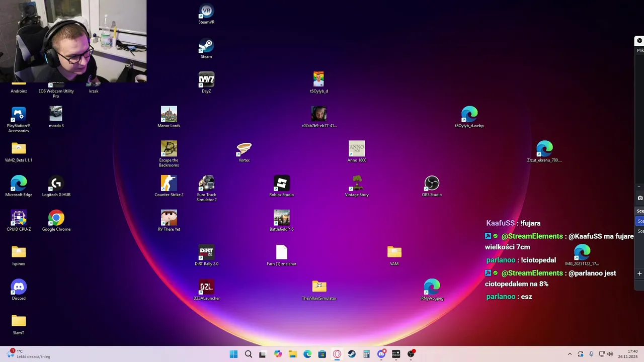Select the VaM2_Beta1.1.1 folder

click(19, 152)
